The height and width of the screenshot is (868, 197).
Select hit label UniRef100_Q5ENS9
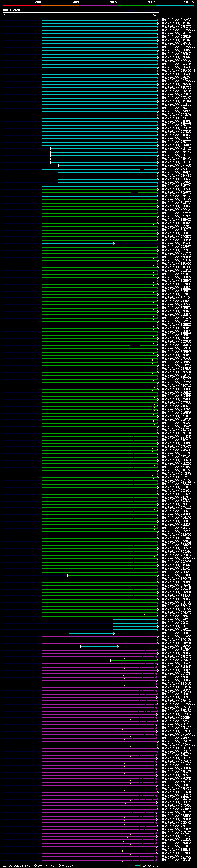177,362
